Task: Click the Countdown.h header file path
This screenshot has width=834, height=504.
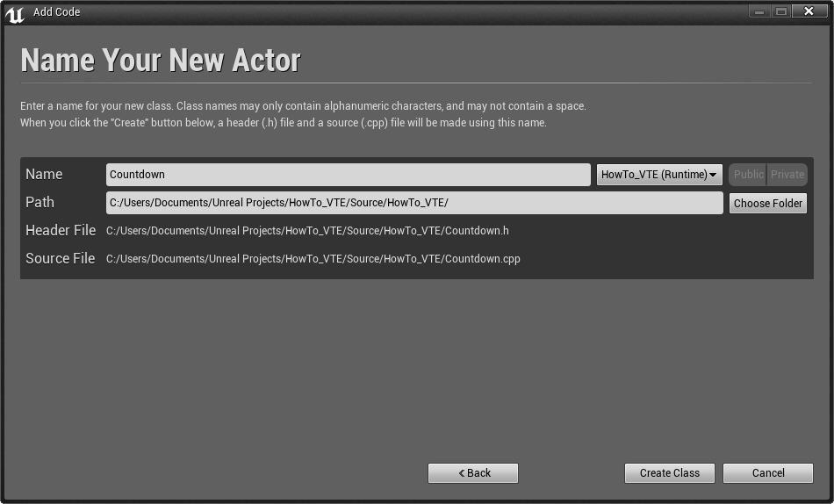Action: 307,231
